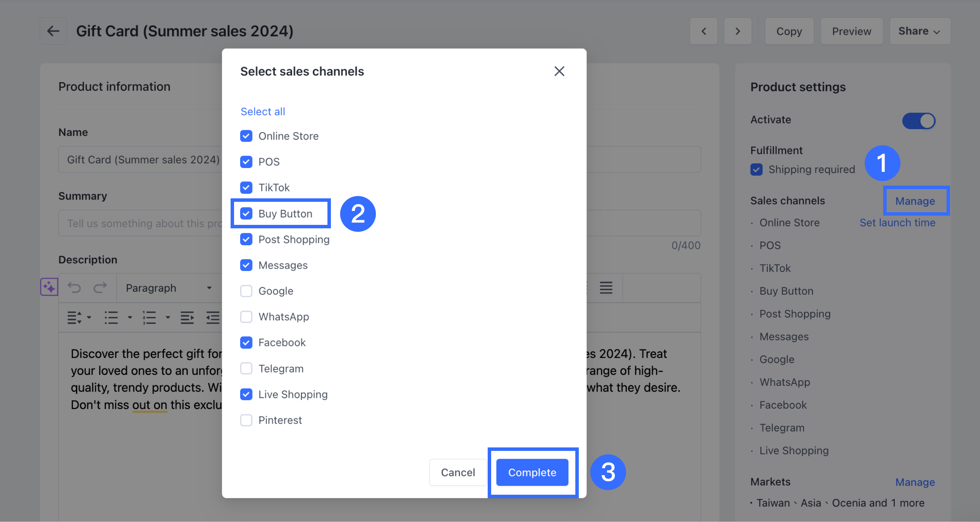Check the Pinterest channel box

tap(246, 420)
